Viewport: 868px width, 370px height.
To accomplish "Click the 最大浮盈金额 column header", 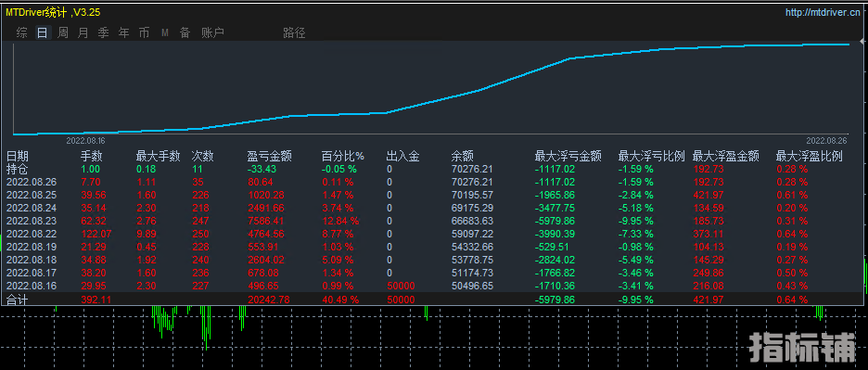I will coord(726,157).
